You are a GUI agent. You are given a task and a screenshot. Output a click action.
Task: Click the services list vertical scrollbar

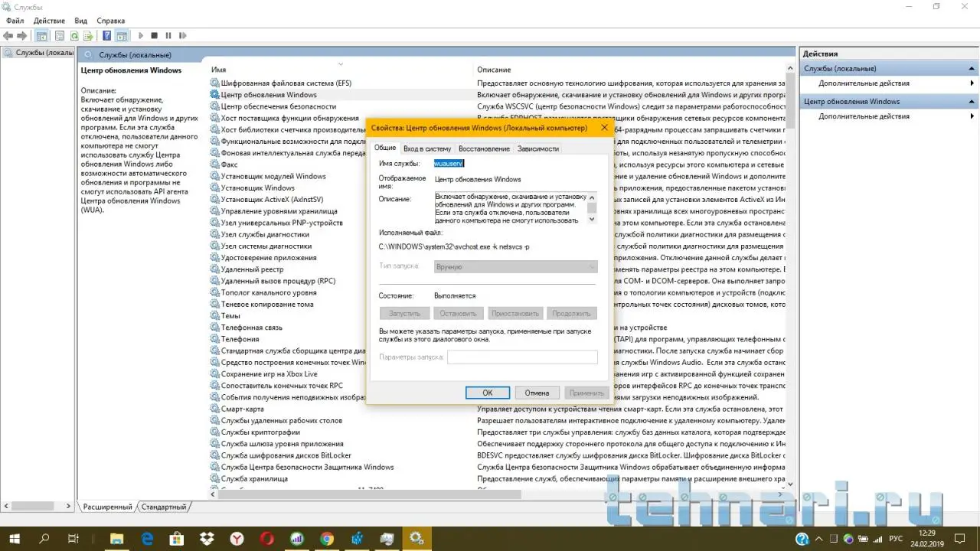pos(791,275)
